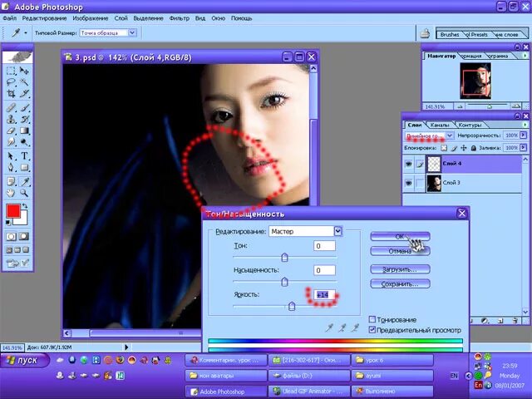Screen dimensions: 532x399
Task: Toggle the link box of Слой 3
Action: [x=420, y=183]
